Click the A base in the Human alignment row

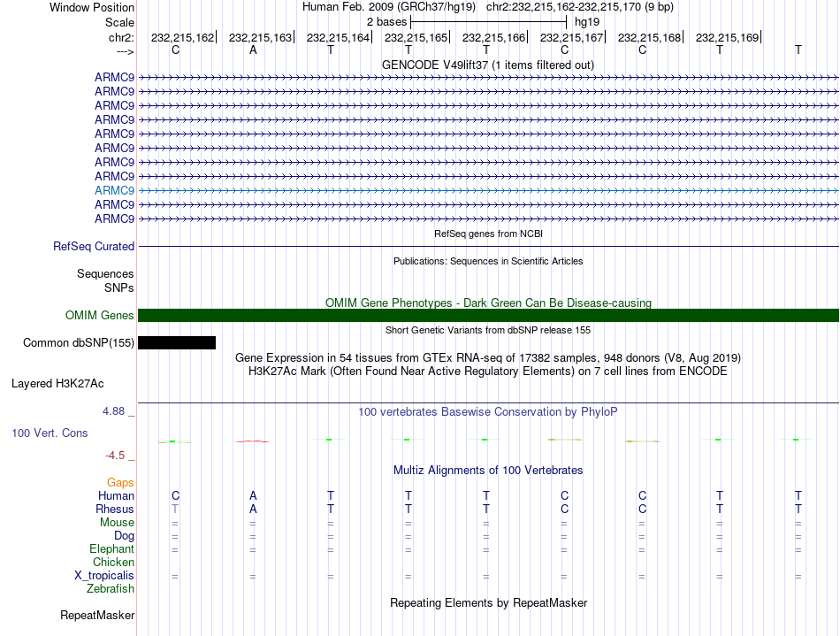pos(253,495)
